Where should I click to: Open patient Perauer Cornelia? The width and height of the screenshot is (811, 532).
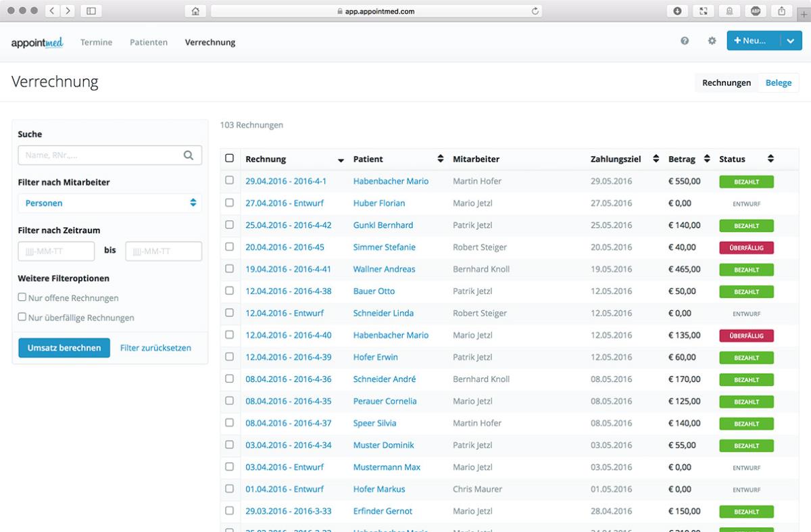click(x=385, y=402)
